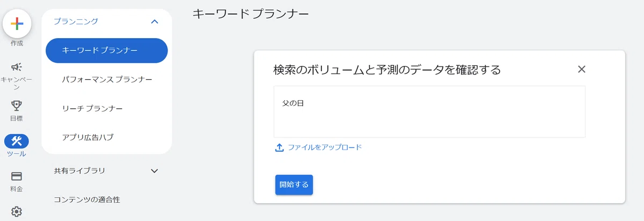Open リーチ プランナー menu item
Image resolution: width=644 pixels, height=221 pixels.
pos(107,108)
